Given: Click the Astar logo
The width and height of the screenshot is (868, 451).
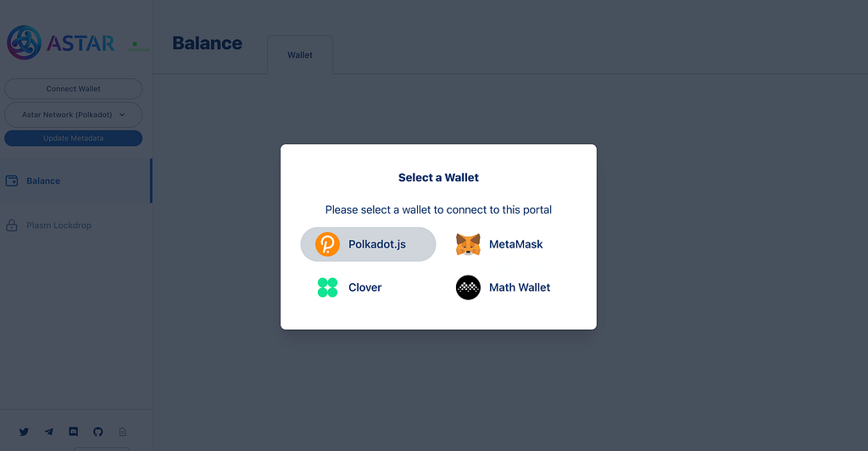Looking at the screenshot, I should coord(60,42).
